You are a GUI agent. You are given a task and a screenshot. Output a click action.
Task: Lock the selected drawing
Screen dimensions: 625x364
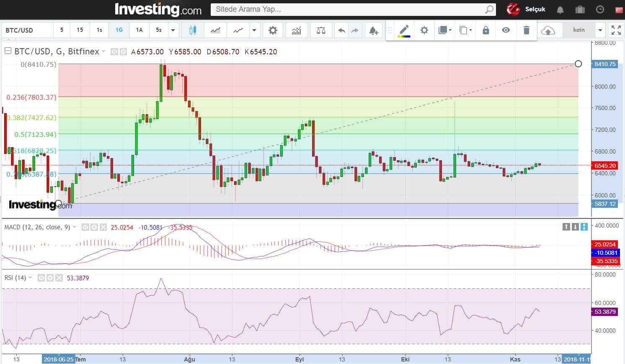coord(486,30)
